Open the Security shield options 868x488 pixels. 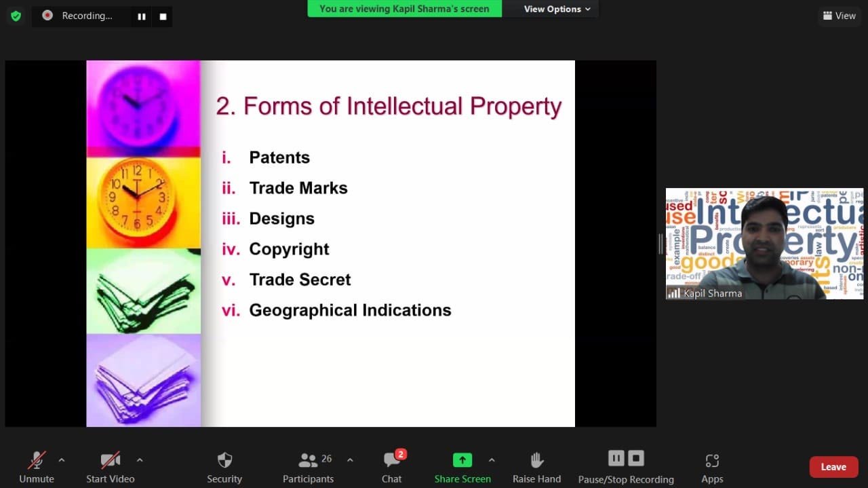tap(224, 467)
